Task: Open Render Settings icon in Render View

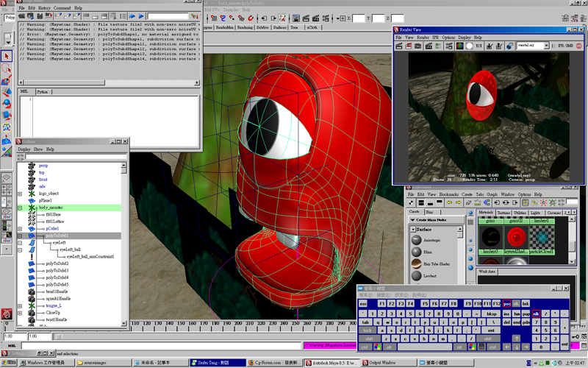Action: pyautogui.click(x=449, y=46)
